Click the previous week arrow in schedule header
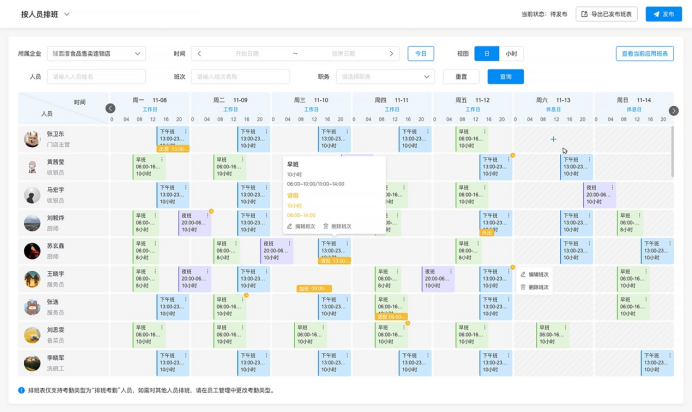 [110, 108]
